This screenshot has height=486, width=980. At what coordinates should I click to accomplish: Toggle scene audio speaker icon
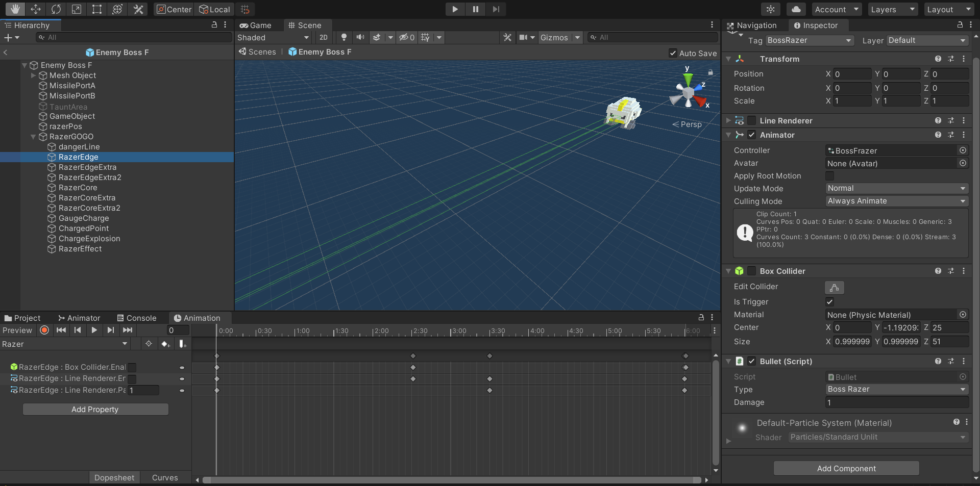[360, 37]
